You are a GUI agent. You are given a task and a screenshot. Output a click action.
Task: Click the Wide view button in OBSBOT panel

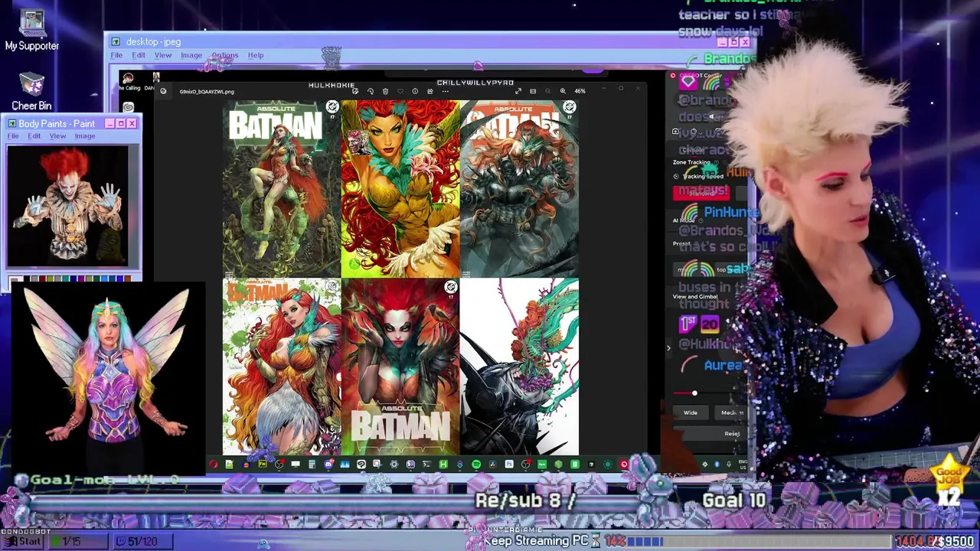point(691,412)
